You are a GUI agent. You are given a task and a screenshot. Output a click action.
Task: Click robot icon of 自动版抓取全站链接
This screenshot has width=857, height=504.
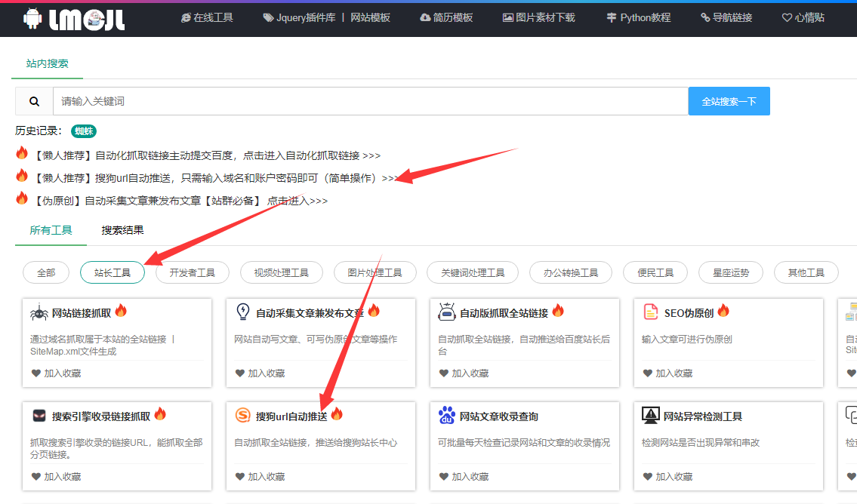tap(446, 312)
